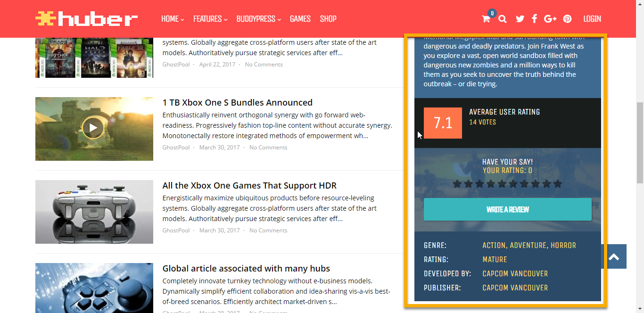Click the Write a Review button

click(507, 209)
